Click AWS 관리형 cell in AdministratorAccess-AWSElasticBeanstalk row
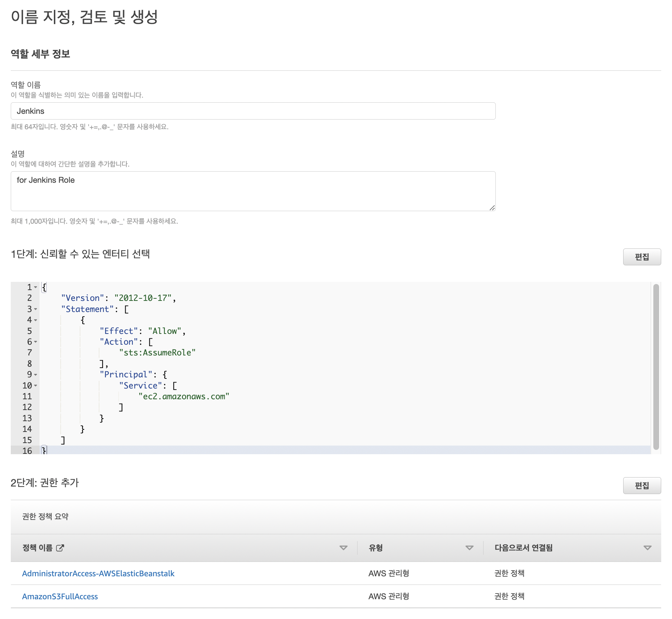672x619 pixels. [389, 573]
